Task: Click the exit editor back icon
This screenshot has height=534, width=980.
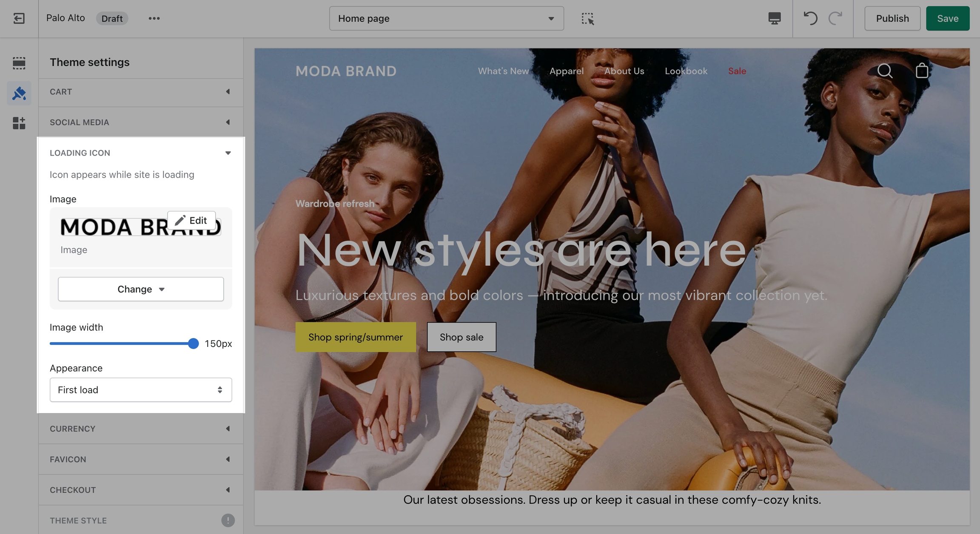Action: 19,18
